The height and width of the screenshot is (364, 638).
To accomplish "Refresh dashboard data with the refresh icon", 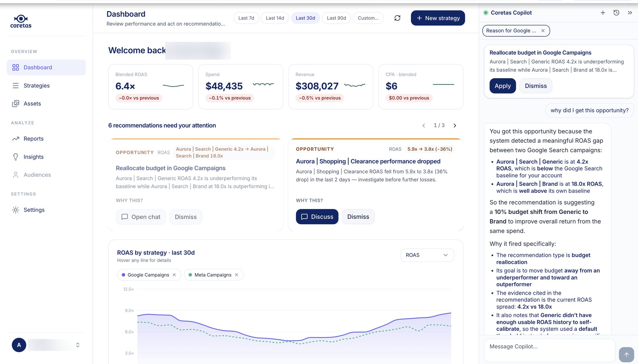I will [397, 18].
